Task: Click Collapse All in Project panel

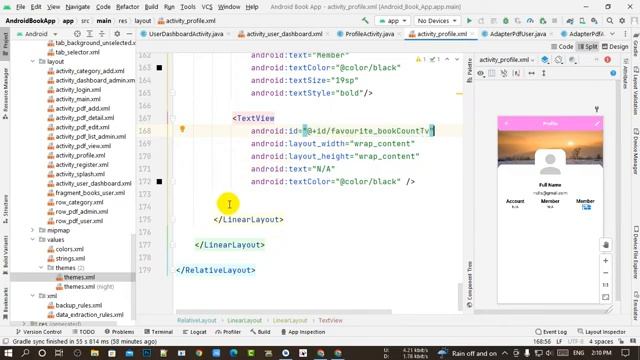Action: pos(102,34)
